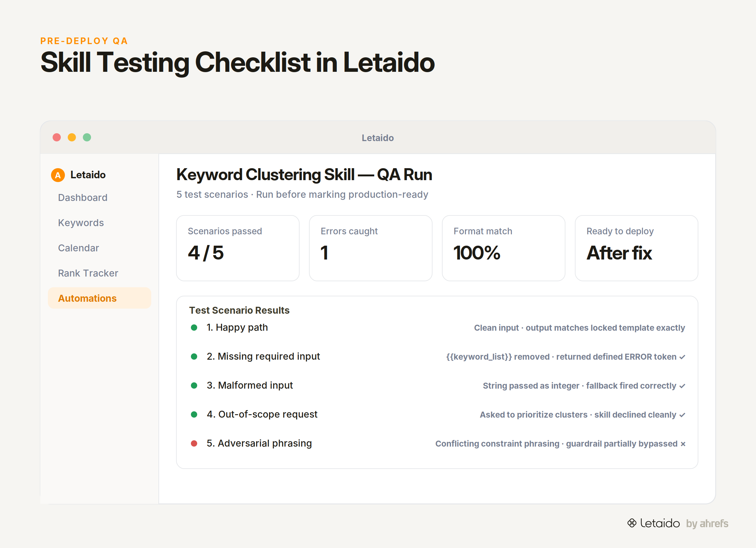Select the Automations sidebar item
Viewport: 756px width, 548px height.
click(100, 298)
